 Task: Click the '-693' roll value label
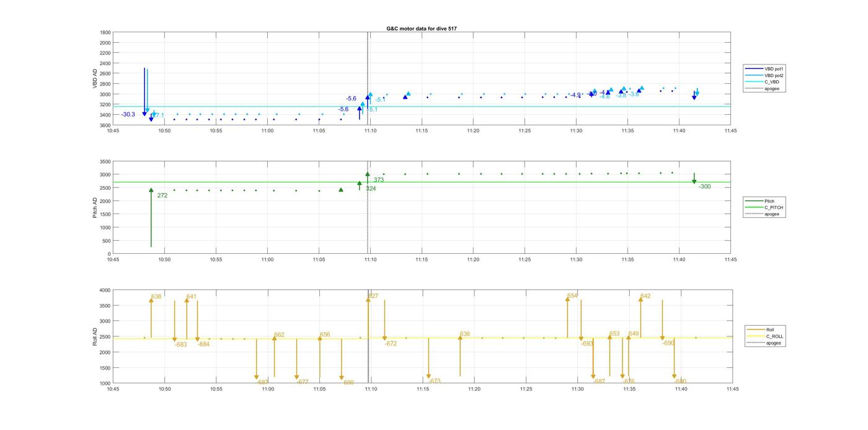587,344
